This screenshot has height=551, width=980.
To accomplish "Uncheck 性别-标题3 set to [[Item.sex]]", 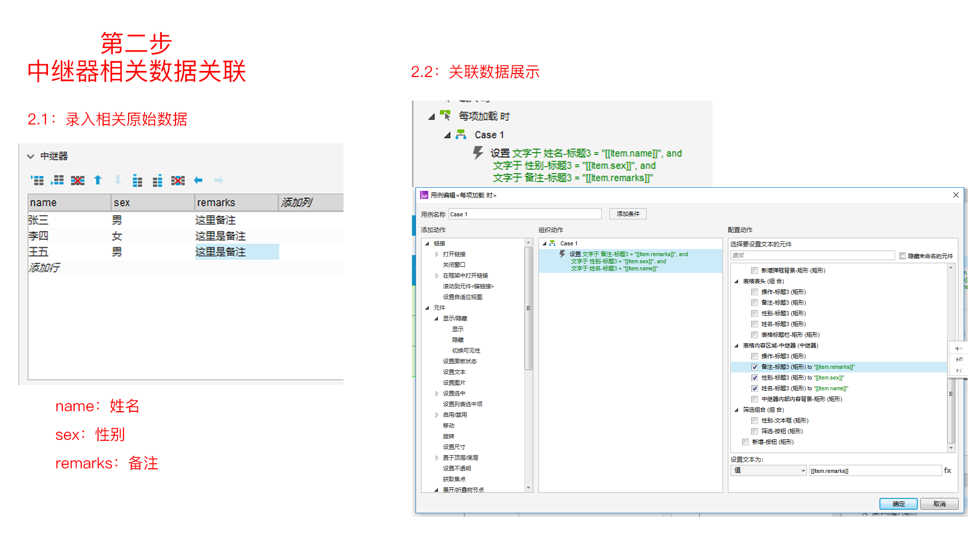I will 754,378.
